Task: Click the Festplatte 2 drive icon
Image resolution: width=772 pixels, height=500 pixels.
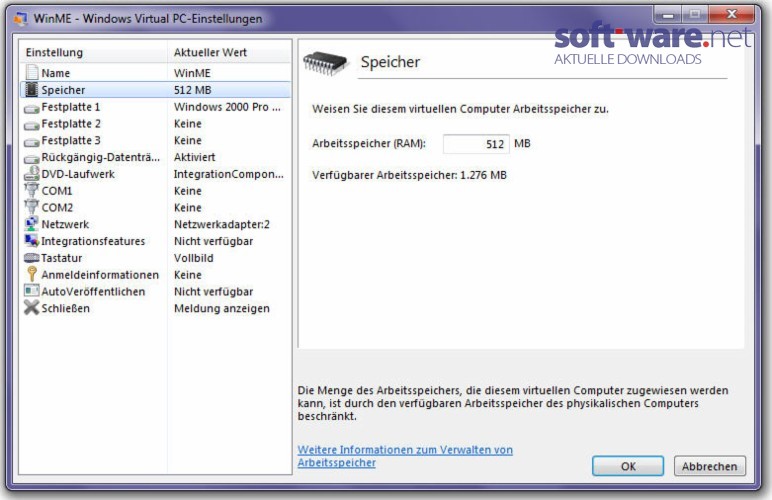Action: (x=32, y=125)
